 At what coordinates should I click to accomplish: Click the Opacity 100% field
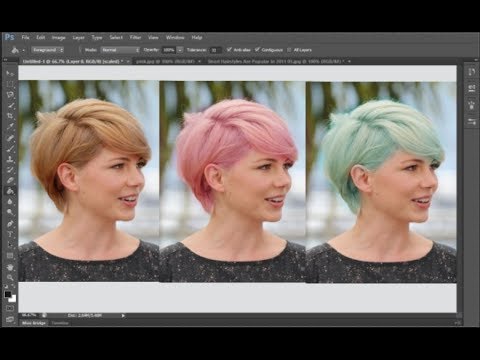click(169, 50)
